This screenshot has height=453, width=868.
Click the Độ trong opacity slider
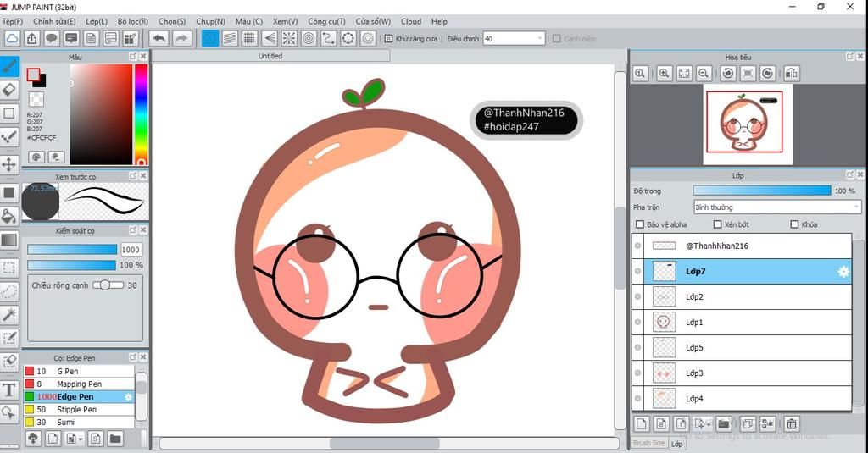(762, 191)
